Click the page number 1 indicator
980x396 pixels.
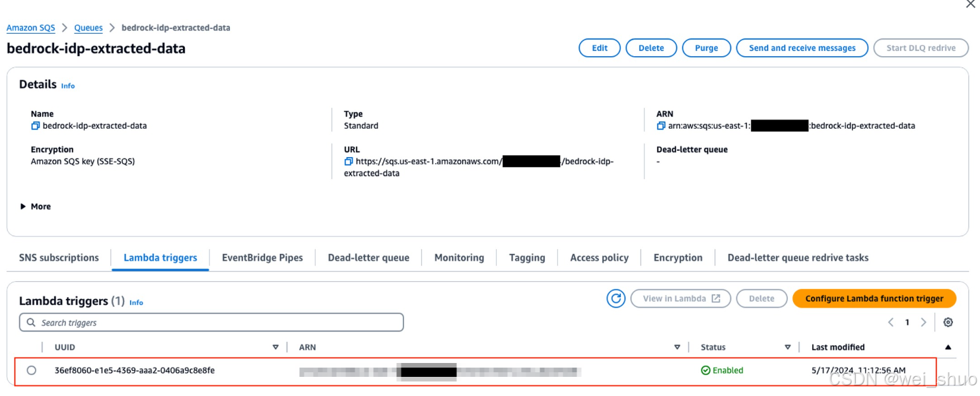[x=907, y=322]
